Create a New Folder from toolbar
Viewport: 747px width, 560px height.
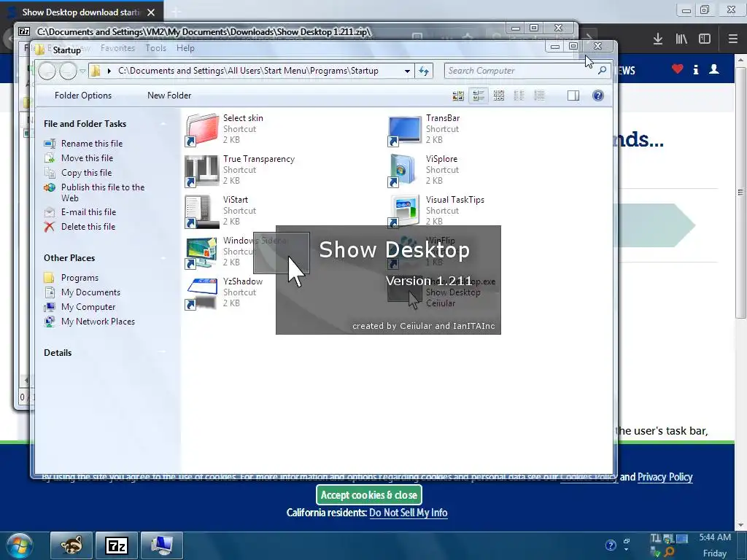[169, 96]
